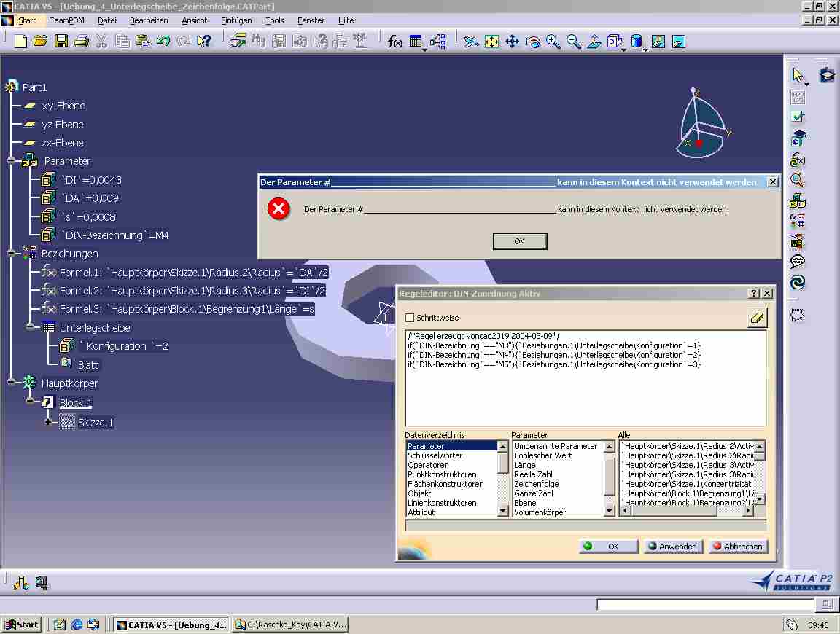Activate the Fly mode icon

point(472,42)
